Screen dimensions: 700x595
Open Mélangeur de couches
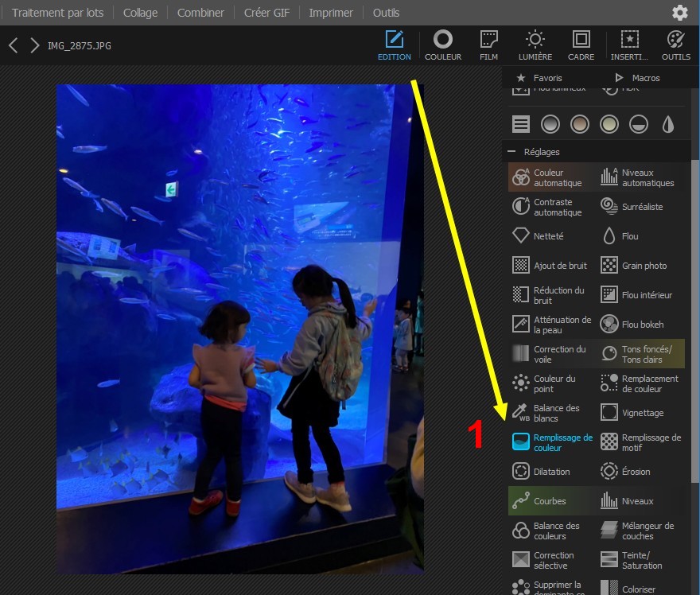coord(640,531)
